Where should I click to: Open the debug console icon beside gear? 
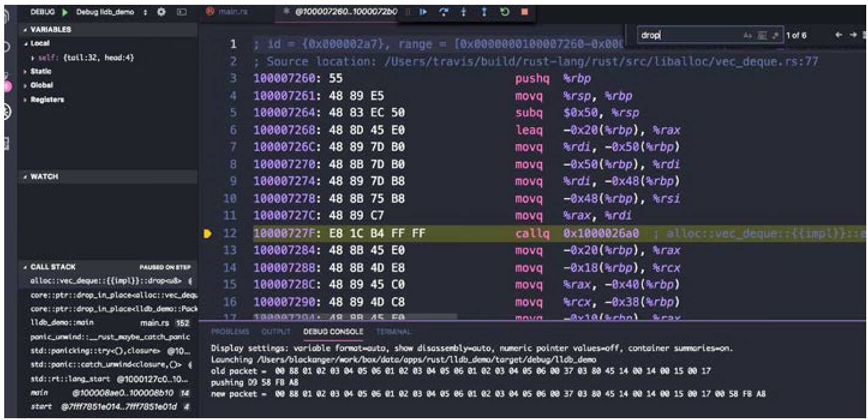pyautogui.click(x=180, y=12)
